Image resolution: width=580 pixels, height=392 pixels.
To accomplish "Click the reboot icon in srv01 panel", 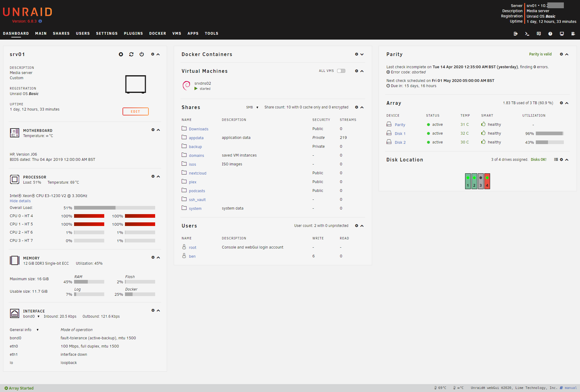I will pyautogui.click(x=131, y=54).
